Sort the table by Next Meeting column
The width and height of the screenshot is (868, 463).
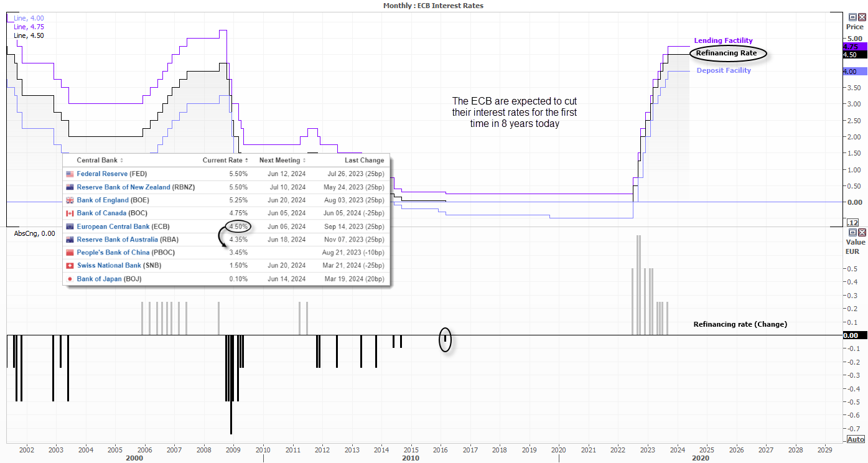pyautogui.click(x=282, y=161)
